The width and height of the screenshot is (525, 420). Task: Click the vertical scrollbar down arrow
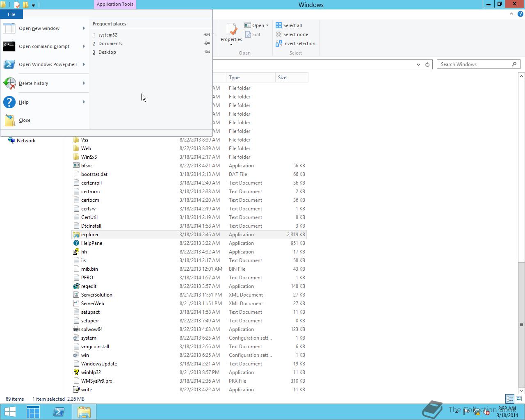coord(521,390)
